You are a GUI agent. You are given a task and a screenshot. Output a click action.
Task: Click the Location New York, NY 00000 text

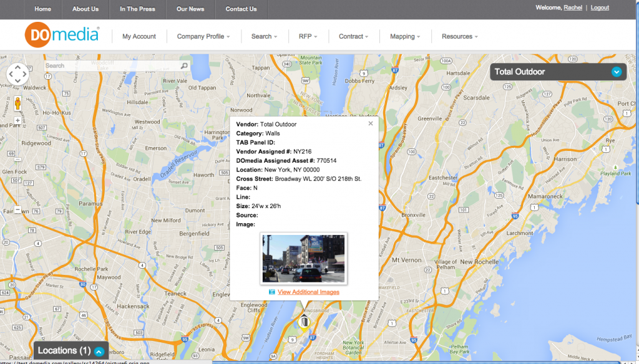(278, 170)
